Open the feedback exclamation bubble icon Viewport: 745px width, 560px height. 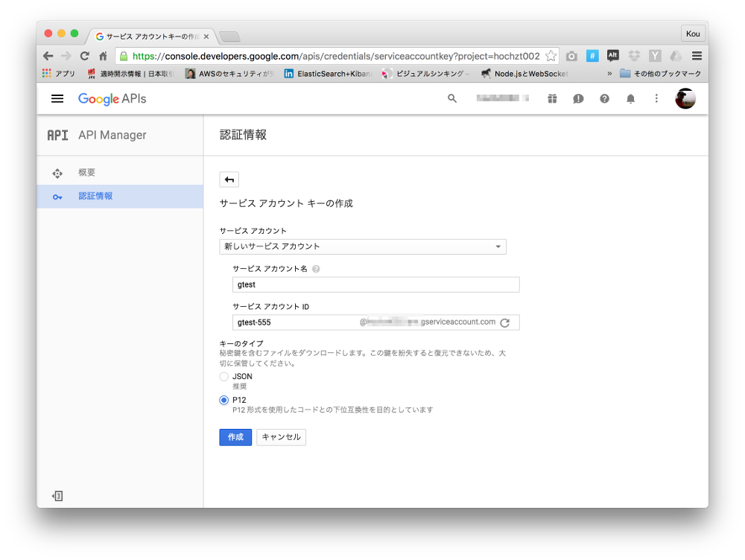point(578,98)
